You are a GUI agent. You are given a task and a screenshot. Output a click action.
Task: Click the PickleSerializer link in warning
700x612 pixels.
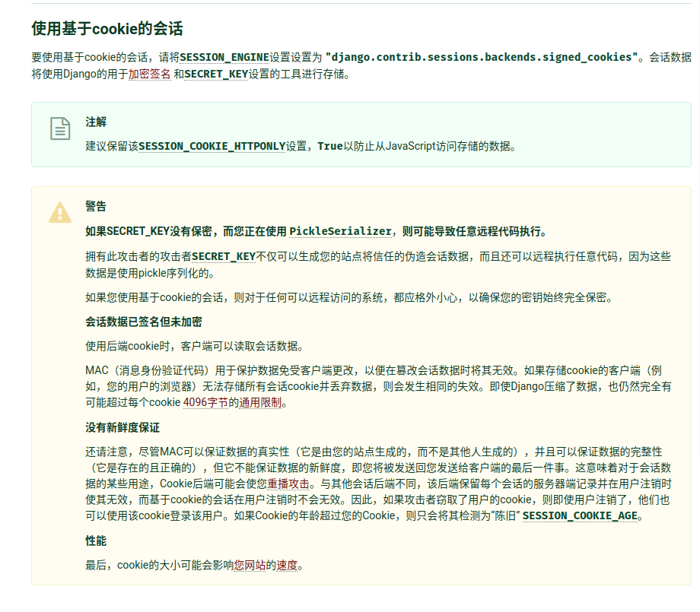(x=340, y=231)
